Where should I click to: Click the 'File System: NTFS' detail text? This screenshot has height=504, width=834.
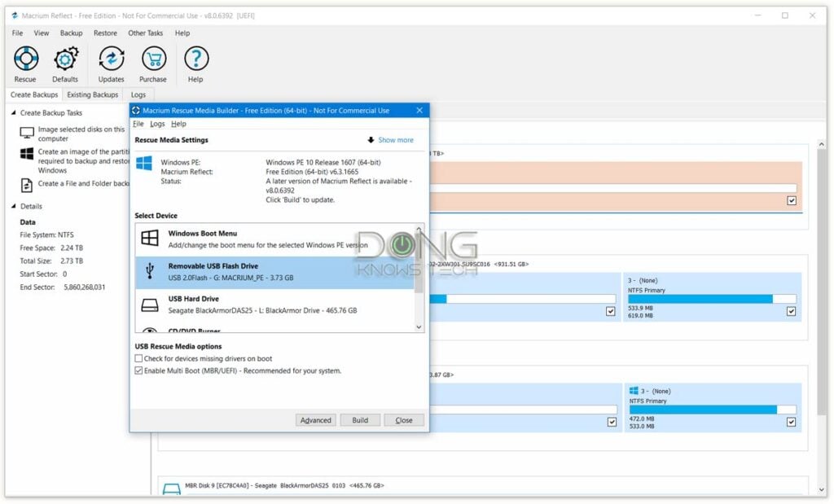tap(46, 235)
